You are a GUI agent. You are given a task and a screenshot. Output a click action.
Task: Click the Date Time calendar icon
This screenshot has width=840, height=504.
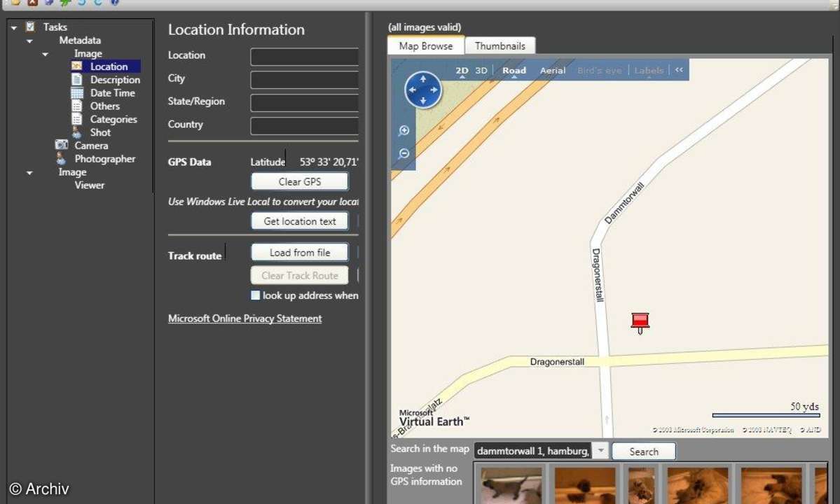tap(76, 92)
